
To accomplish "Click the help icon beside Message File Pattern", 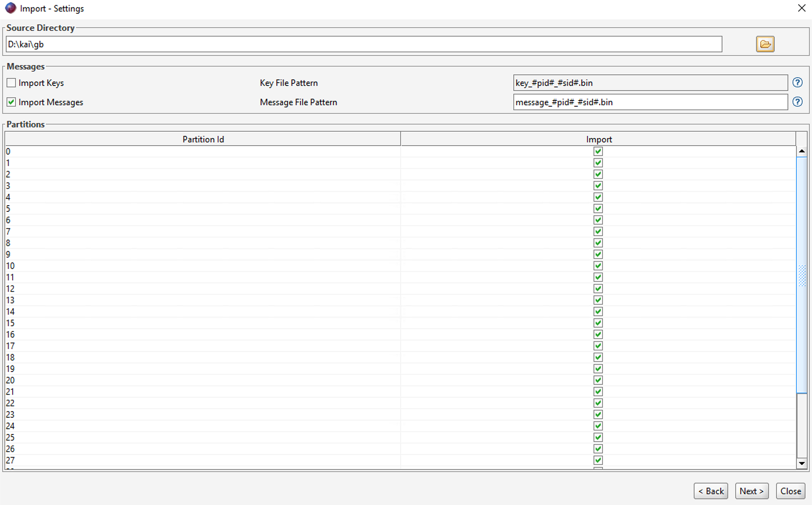I will [797, 102].
